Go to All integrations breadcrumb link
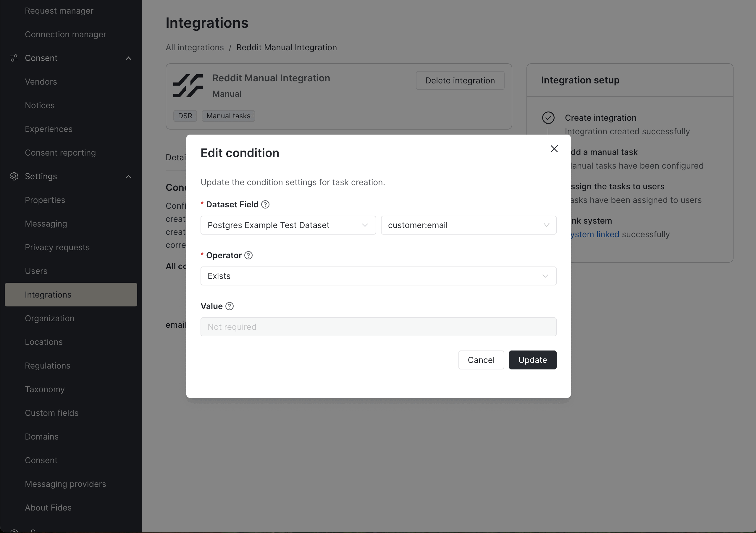This screenshot has height=533, width=756. (195, 47)
